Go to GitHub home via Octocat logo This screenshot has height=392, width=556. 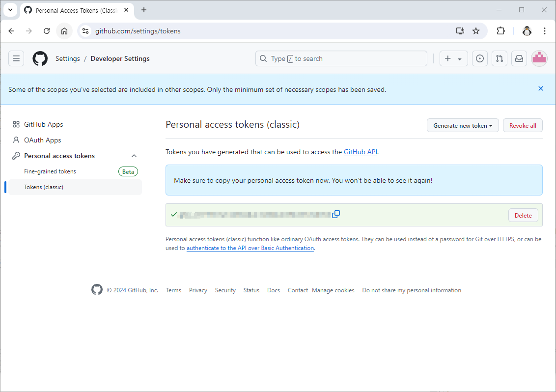pos(40,58)
